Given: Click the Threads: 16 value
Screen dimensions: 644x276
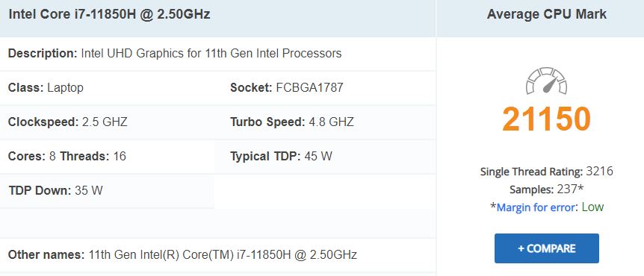Looking at the screenshot, I should tap(93, 156).
